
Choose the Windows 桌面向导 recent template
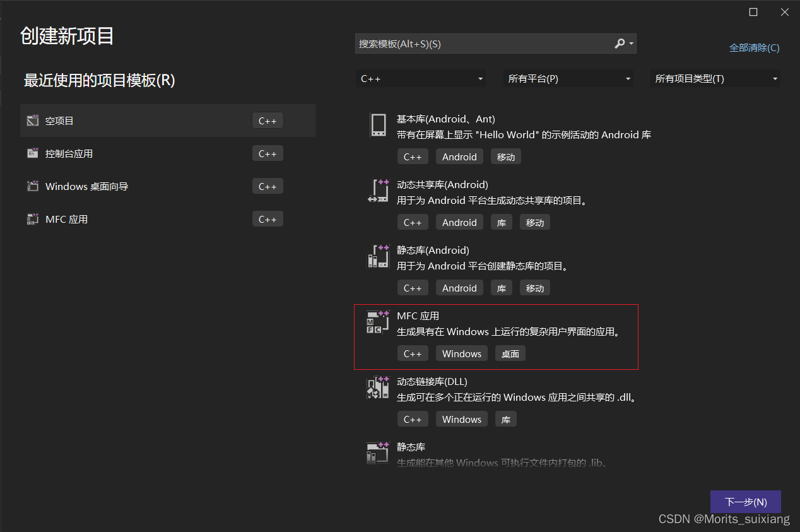[x=86, y=186]
